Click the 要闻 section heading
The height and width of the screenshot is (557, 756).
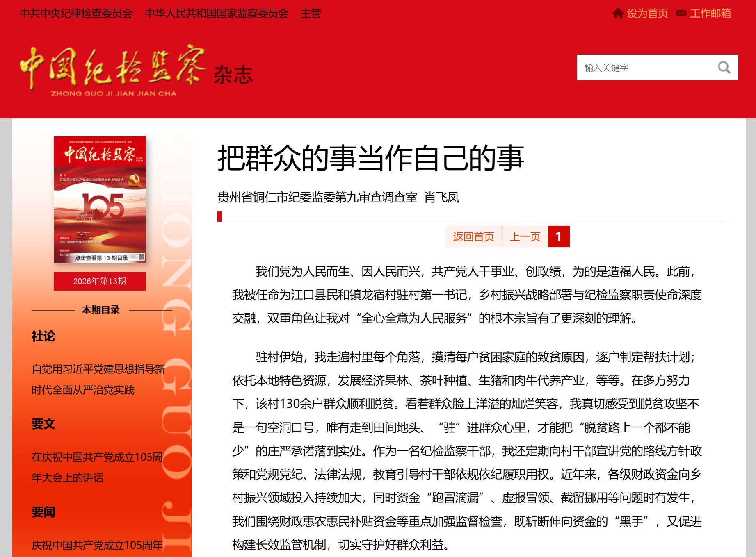pyautogui.click(x=43, y=512)
